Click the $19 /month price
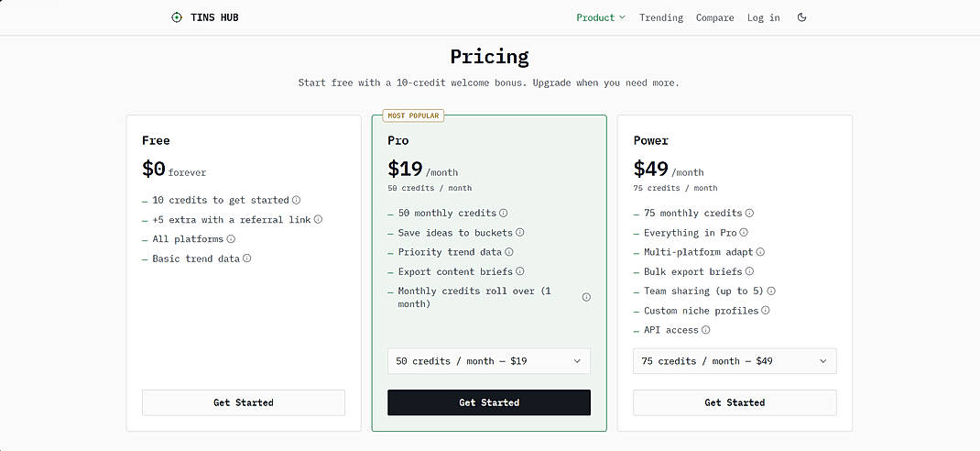Image resolution: width=980 pixels, height=451 pixels. point(422,169)
